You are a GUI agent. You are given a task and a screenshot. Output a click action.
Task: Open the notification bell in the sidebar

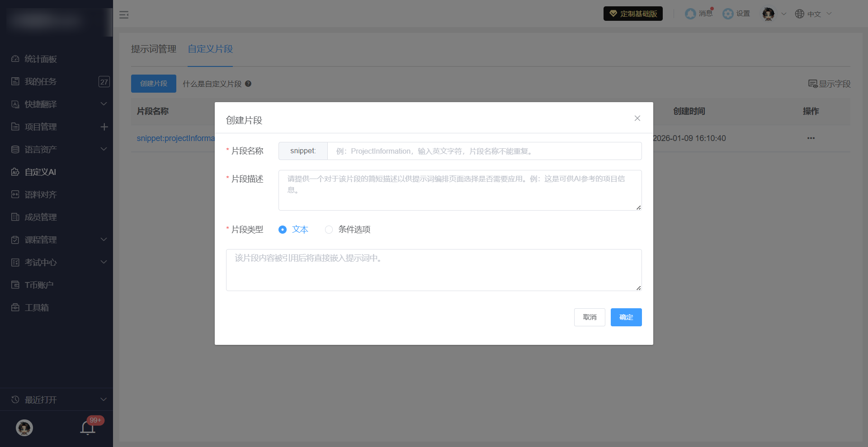(88, 428)
